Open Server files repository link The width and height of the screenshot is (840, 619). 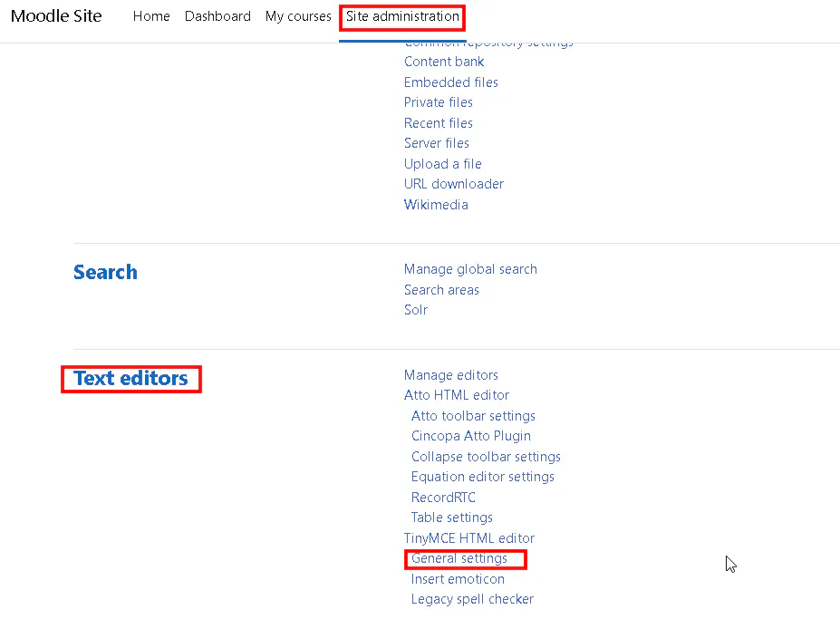tap(436, 143)
